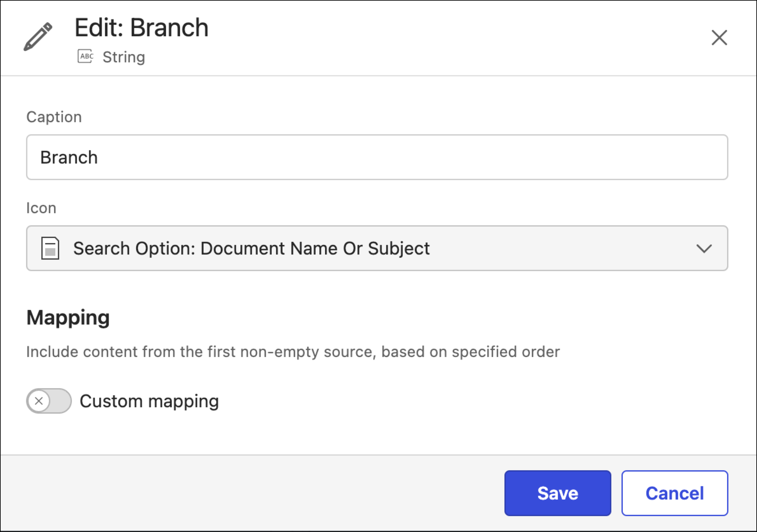Click the Icon field label

coord(41,208)
